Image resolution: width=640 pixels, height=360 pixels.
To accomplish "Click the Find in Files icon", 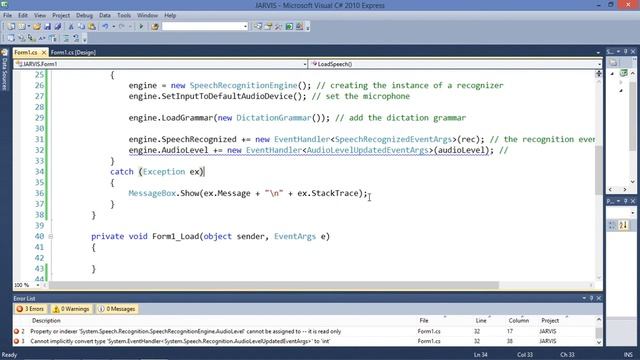I will click(x=155, y=27).
